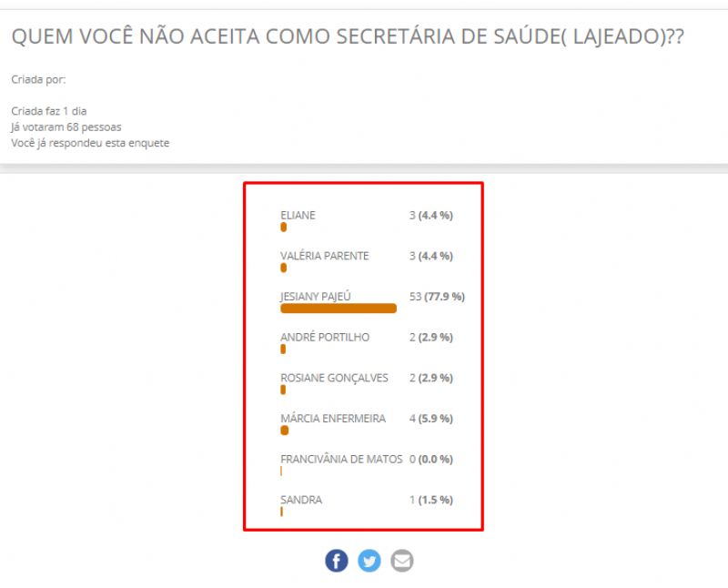
Task: Select the VALÉRIA PARENTE option label
Action: point(324,256)
